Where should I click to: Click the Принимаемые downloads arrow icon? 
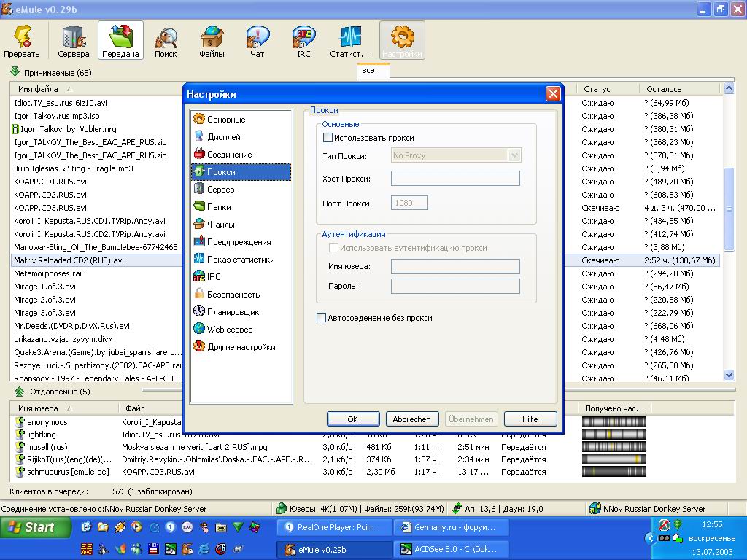coord(15,72)
